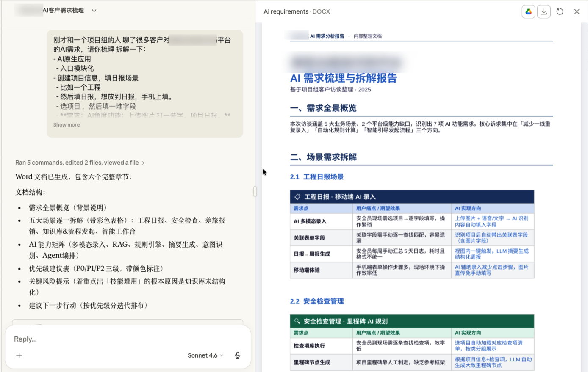Open the Sonnet 4.6 model selector
The width and height of the screenshot is (588, 372).
point(205,355)
